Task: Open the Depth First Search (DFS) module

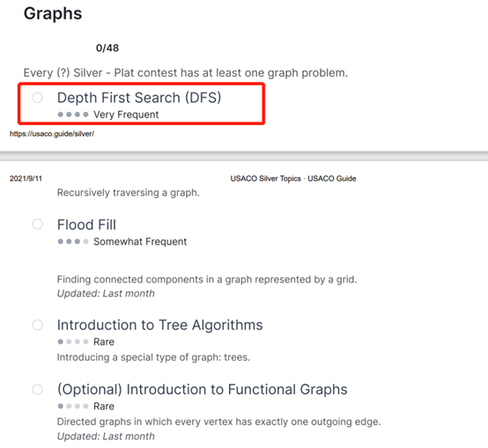Action: (x=139, y=98)
